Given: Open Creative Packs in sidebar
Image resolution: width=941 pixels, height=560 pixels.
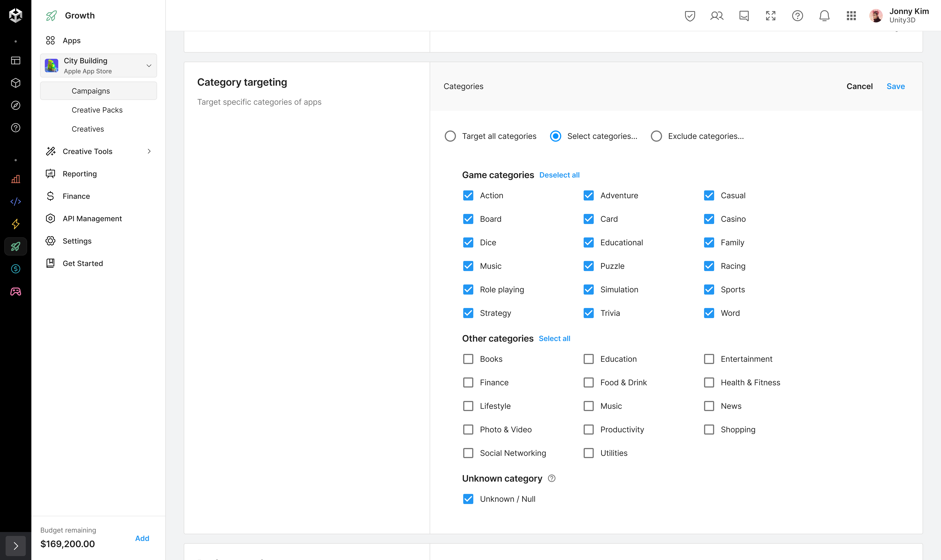Looking at the screenshot, I should [97, 110].
